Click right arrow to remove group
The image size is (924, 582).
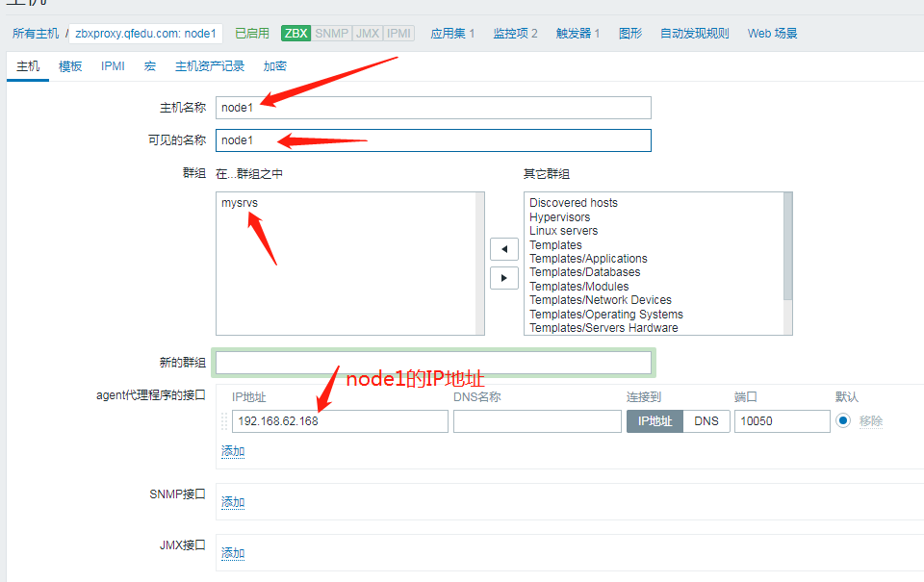[x=503, y=278]
